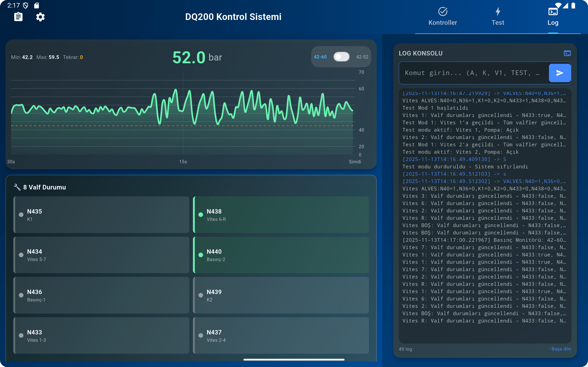The image size is (588, 367).
Task: Switch to the Test tab
Action: (498, 22)
